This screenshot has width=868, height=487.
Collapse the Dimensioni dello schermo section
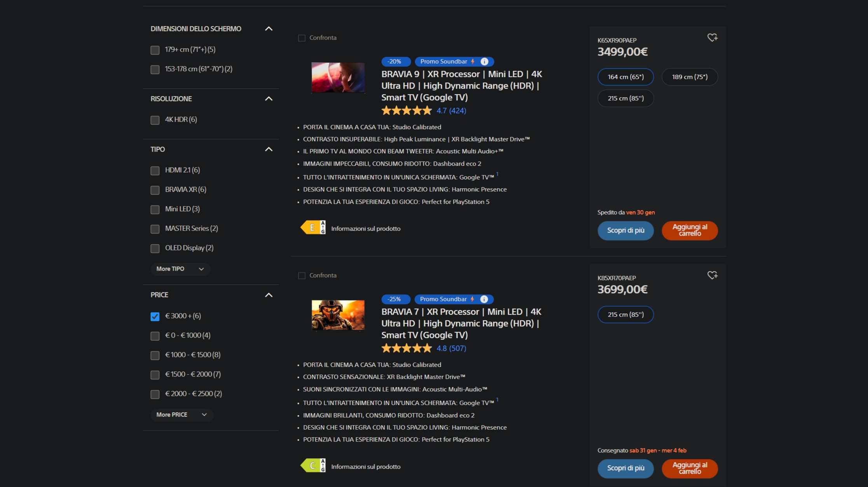point(268,29)
